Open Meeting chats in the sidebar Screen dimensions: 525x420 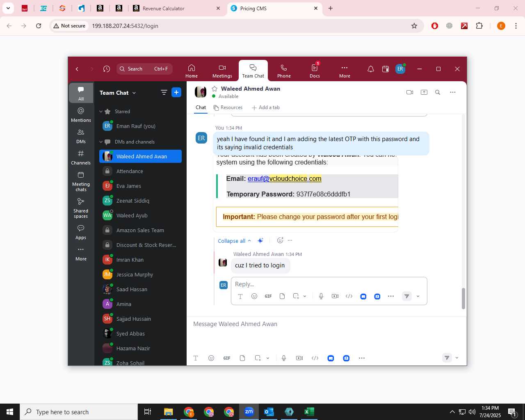click(x=81, y=181)
